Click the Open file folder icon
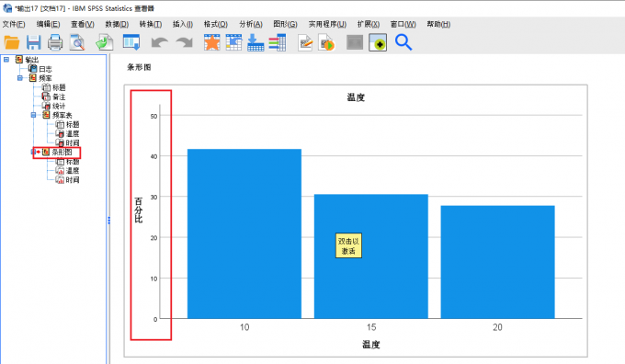 tap(12, 42)
